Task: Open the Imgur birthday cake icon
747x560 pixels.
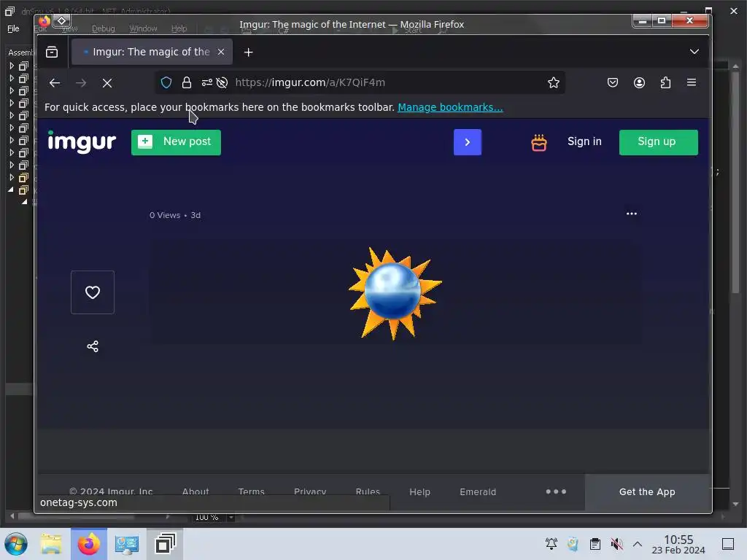Action: point(539,142)
